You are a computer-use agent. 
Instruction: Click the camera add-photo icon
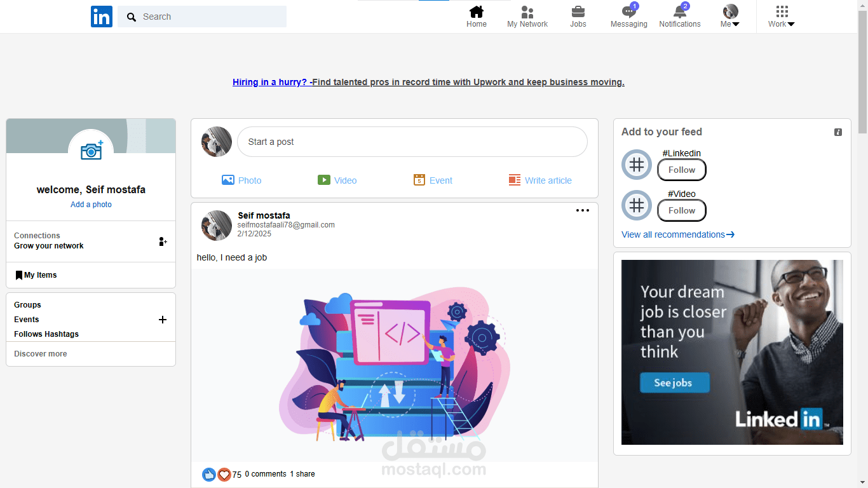[x=92, y=151]
